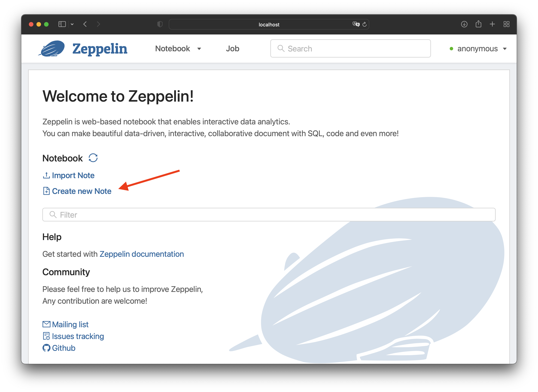
Task: Open the Mailing list link
Action: (x=70, y=324)
